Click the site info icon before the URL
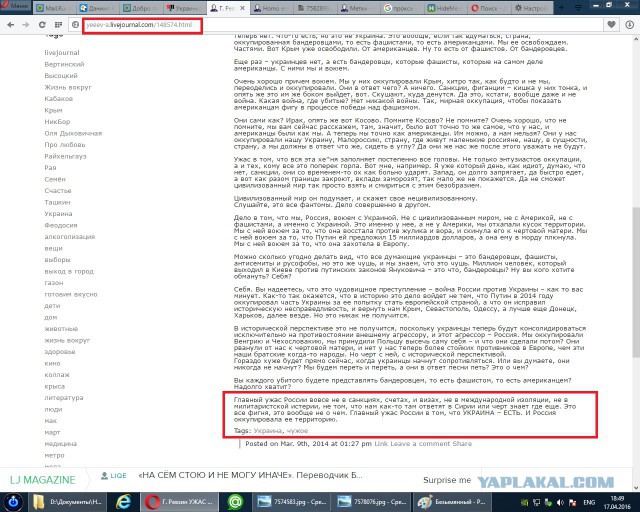 click(x=75, y=25)
